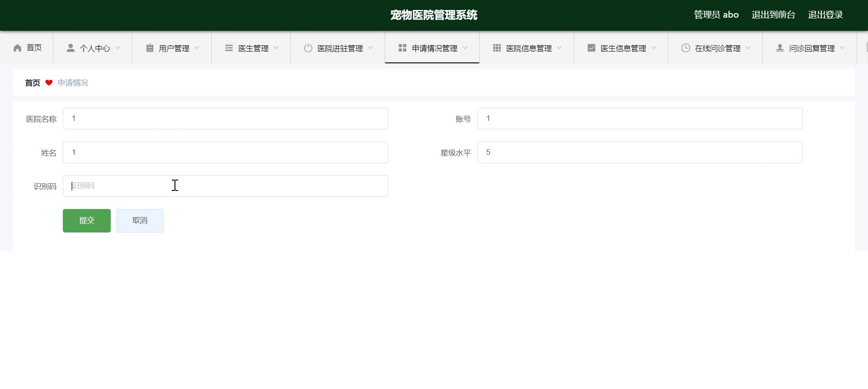The width and height of the screenshot is (868, 389).
Task: Open the 申请情况管理 menu
Action: [x=432, y=47]
